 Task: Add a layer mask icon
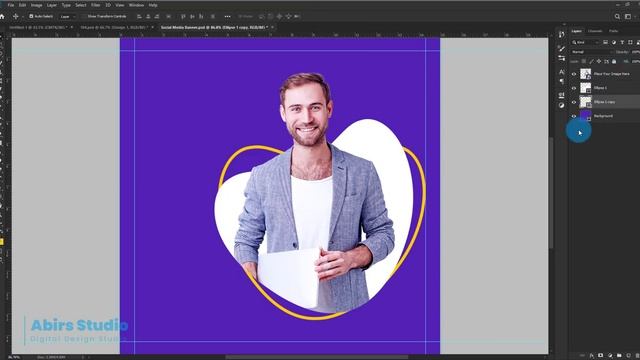pos(600,356)
